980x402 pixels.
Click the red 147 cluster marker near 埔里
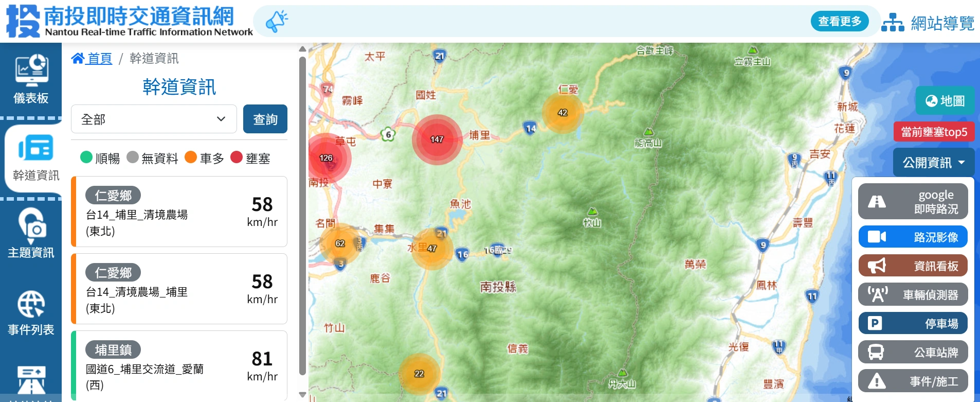point(437,139)
